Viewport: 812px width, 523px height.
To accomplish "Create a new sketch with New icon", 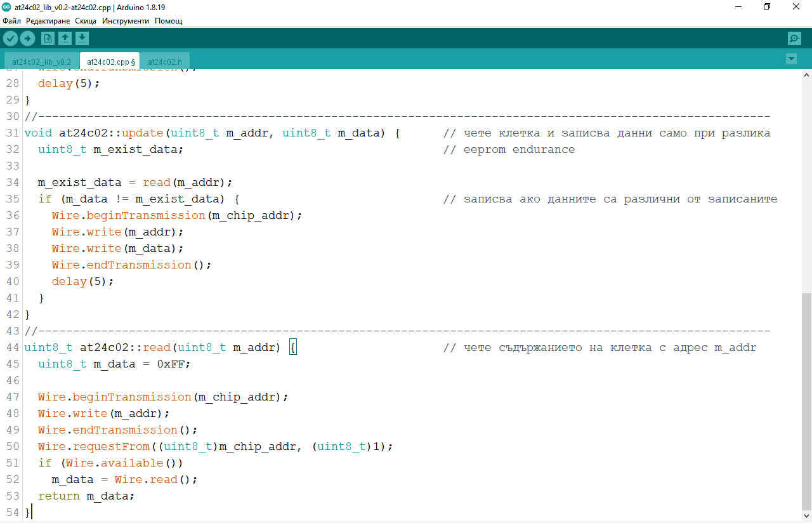I will (48, 39).
